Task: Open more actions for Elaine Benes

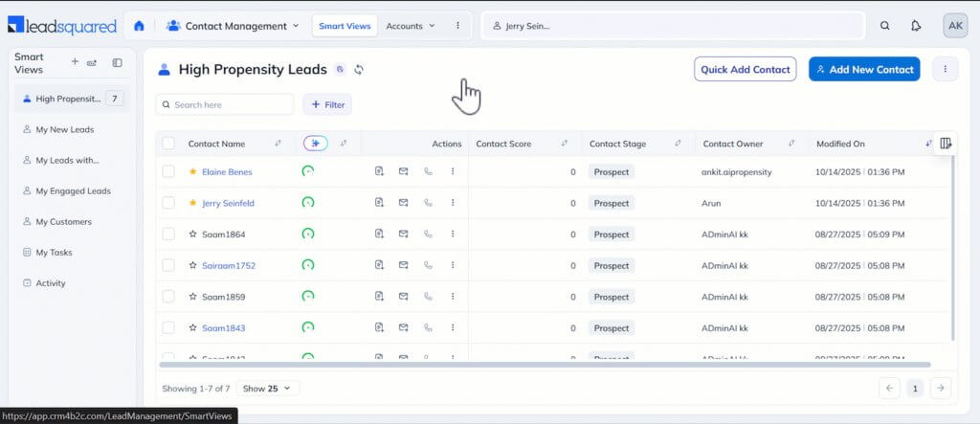Action: pyautogui.click(x=453, y=171)
